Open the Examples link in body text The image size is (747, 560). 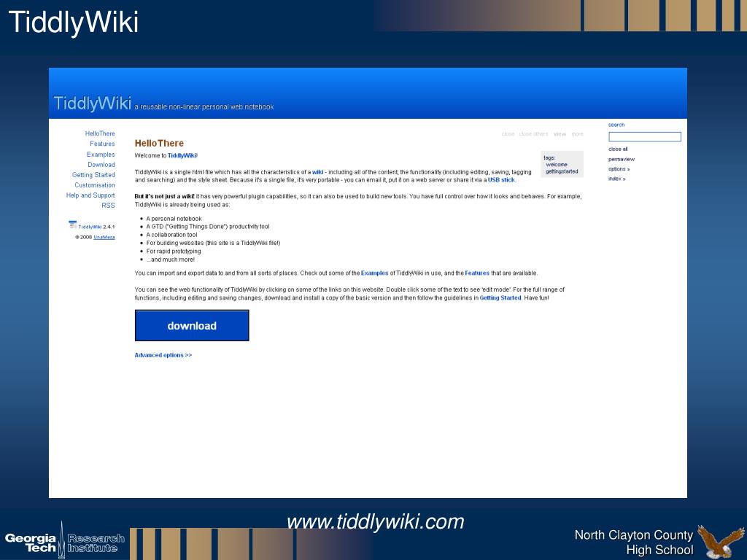point(374,273)
